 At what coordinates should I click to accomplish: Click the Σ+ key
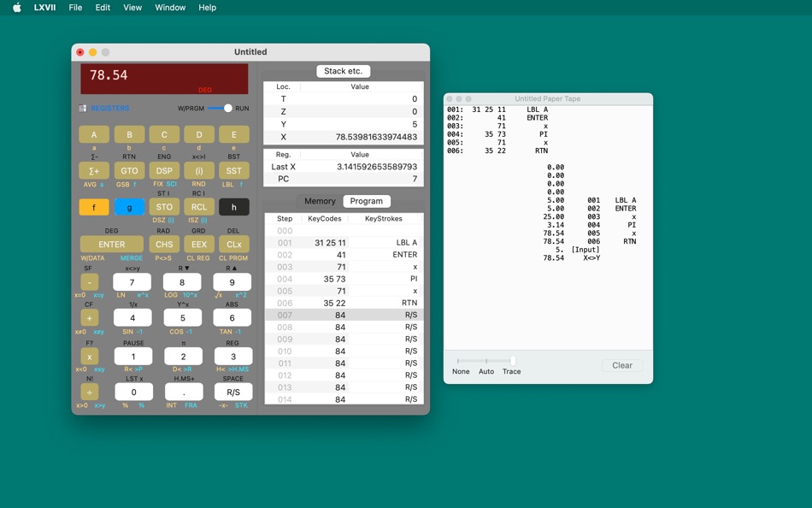[94, 170]
